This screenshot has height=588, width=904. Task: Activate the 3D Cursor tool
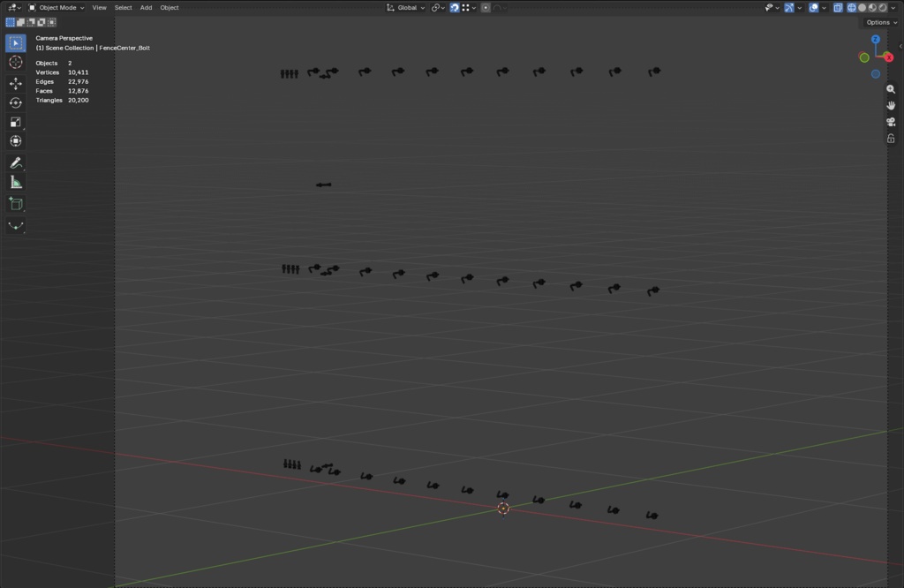point(16,63)
